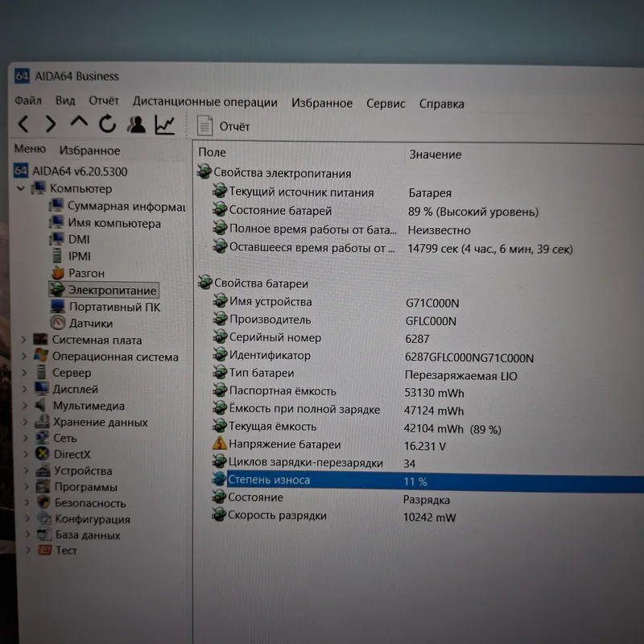Select the Датчики gauge icon
The height and width of the screenshot is (644, 644).
pos(58,323)
